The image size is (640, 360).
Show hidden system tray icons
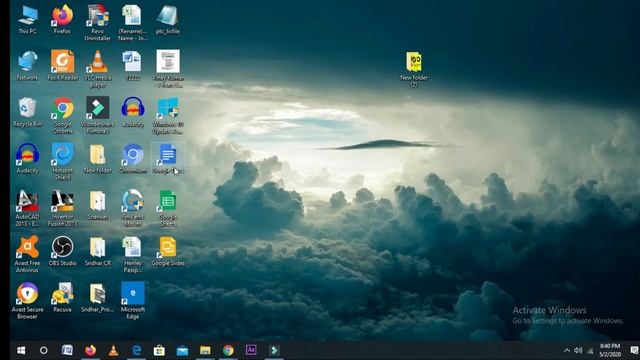pos(567,350)
